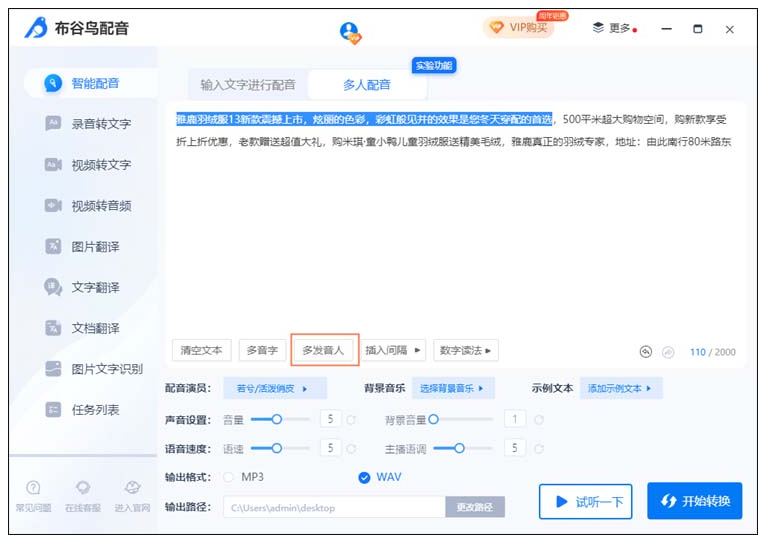Open the 视频转文字 tool

(x=100, y=165)
